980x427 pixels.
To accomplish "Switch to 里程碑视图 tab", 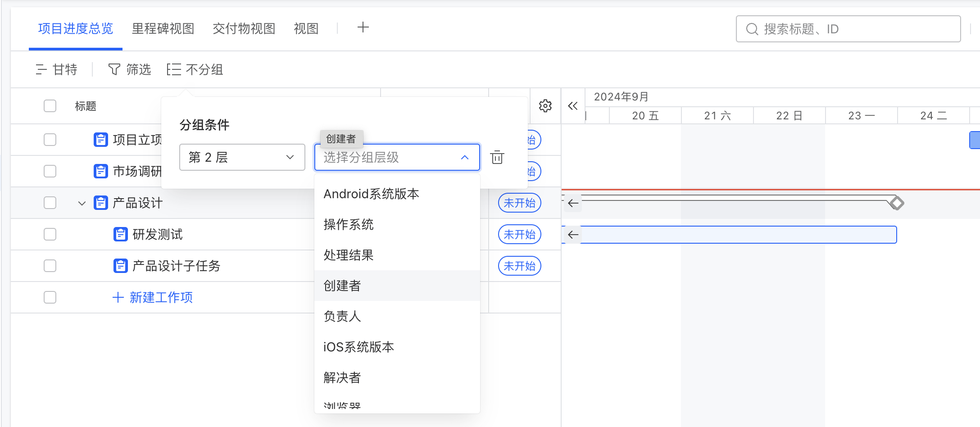I will [x=163, y=29].
